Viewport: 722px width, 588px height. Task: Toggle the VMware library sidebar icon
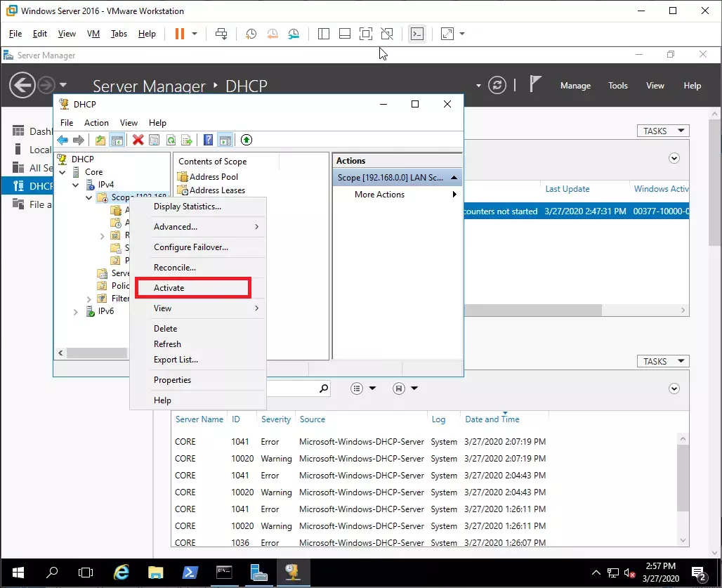pyautogui.click(x=324, y=34)
